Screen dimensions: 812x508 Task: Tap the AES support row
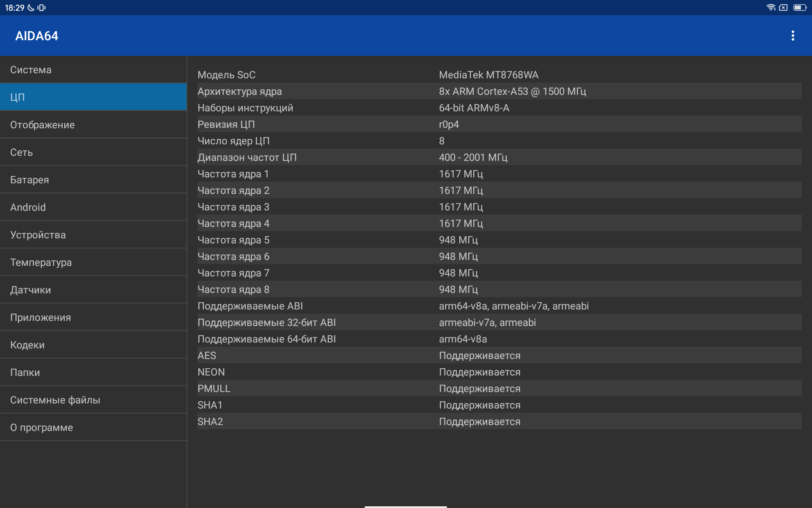(499, 355)
